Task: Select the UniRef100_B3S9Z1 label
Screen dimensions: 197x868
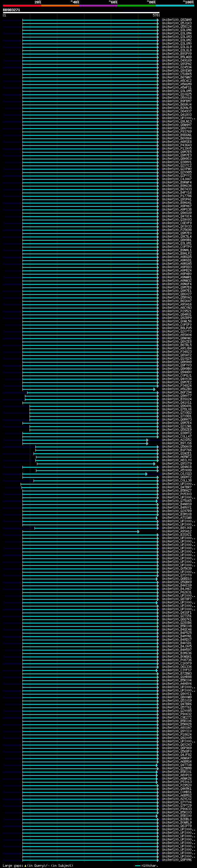Action: (x=177, y=535)
